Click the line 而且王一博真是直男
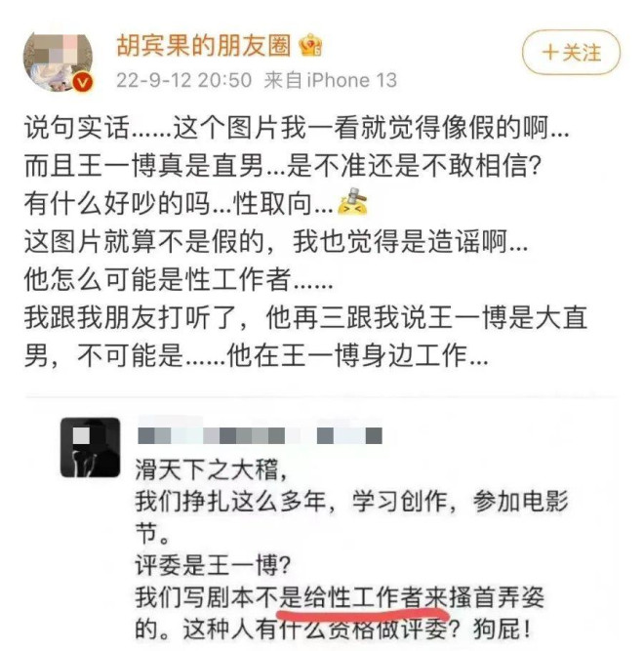 [283, 165]
